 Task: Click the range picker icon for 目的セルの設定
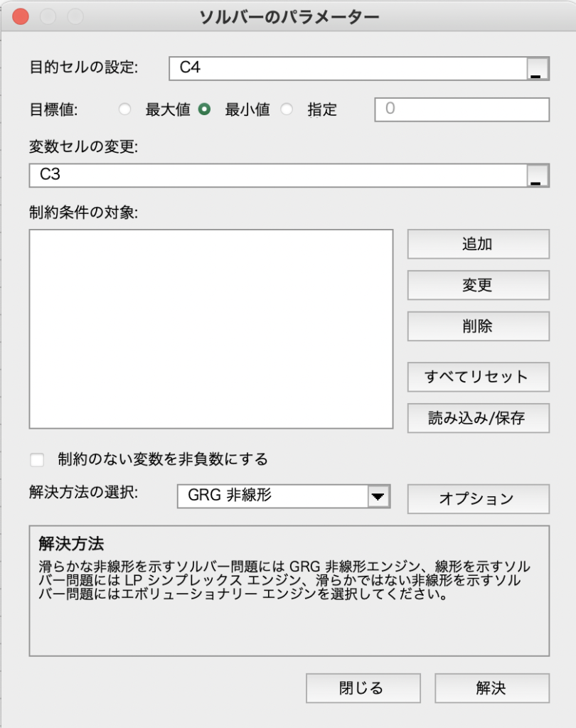click(538, 69)
